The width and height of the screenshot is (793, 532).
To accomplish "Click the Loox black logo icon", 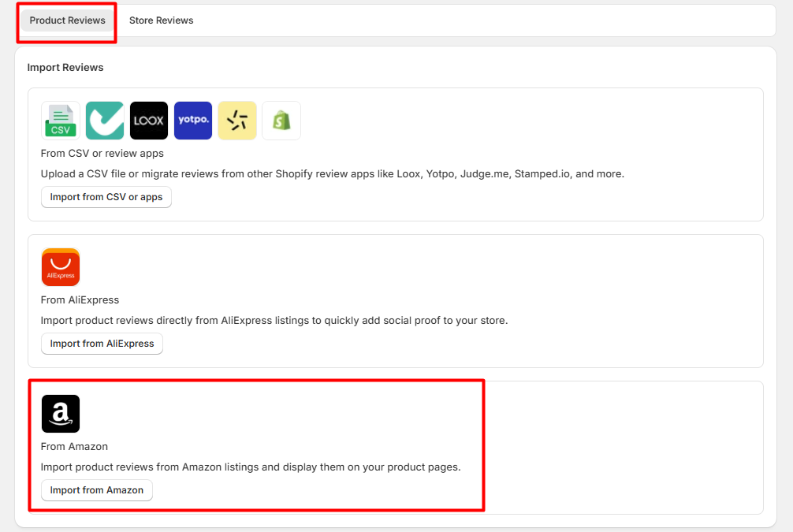I will click(149, 121).
